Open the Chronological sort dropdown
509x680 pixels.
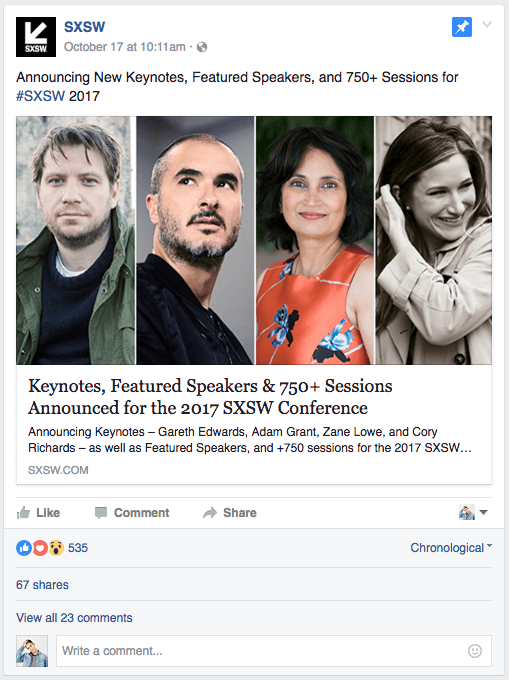coord(451,548)
